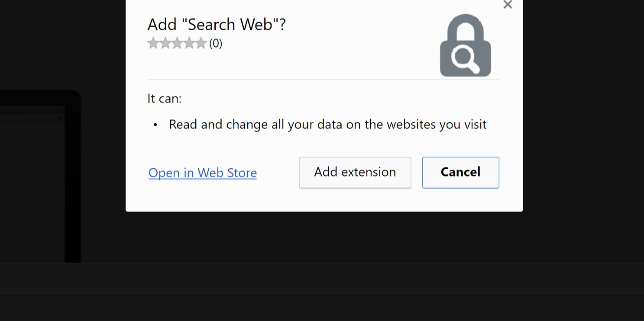Click the (0) review count
Viewport: 644px width, 321px height.
click(216, 44)
